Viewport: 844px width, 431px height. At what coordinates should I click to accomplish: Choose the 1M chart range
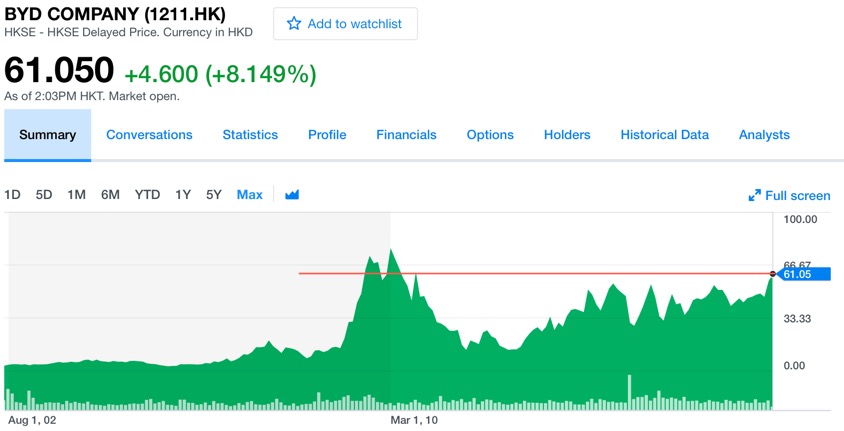click(x=76, y=195)
